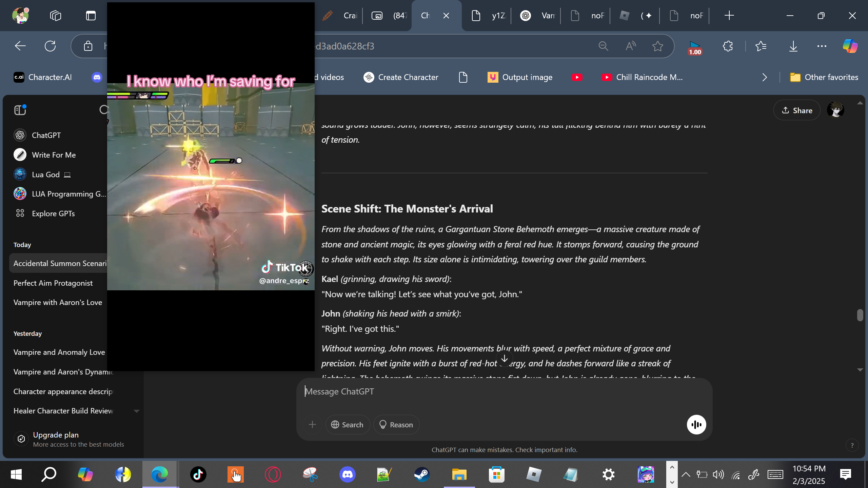Attach a file with the plus button
This screenshot has width=868, height=488.
(312, 425)
